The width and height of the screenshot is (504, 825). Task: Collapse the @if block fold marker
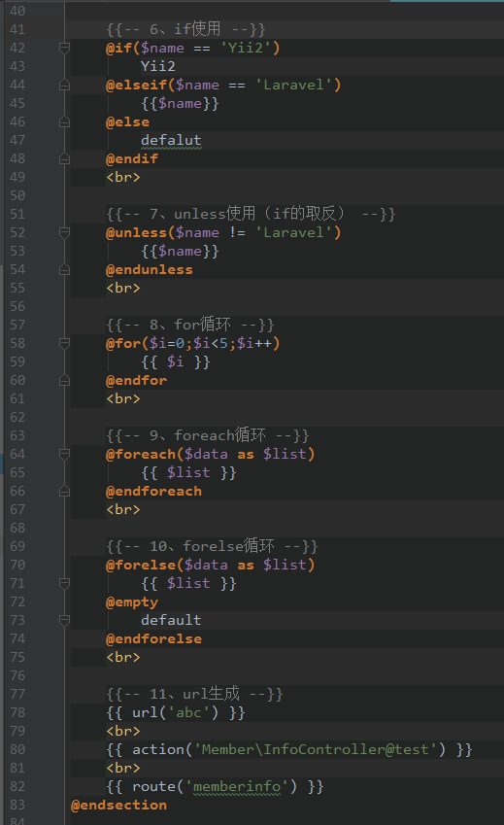(x=65, y=48)
